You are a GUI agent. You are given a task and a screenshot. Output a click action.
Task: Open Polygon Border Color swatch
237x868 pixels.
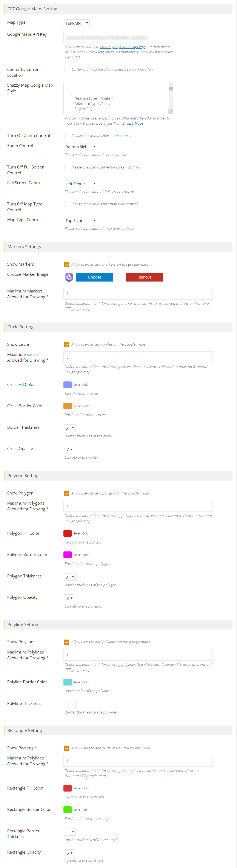68,555
